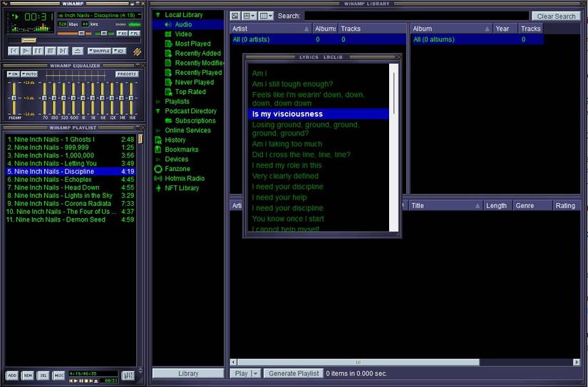The image size is (588, 387).
Task: Select playlist track 1 Ghosts I
Action: (71, 139)
